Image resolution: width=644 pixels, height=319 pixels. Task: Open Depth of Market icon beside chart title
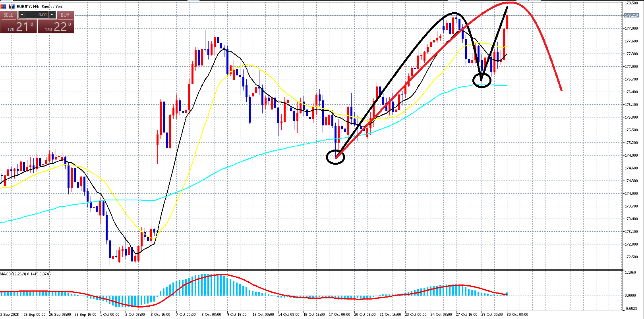pyautogui.click(x=4, y=7)
